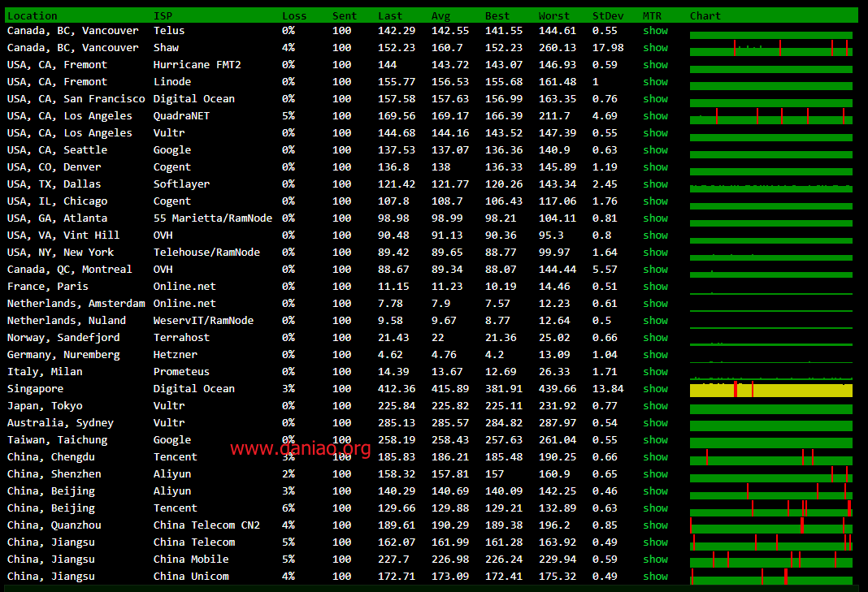Click show for Montreal OVH row

(655, 270)
